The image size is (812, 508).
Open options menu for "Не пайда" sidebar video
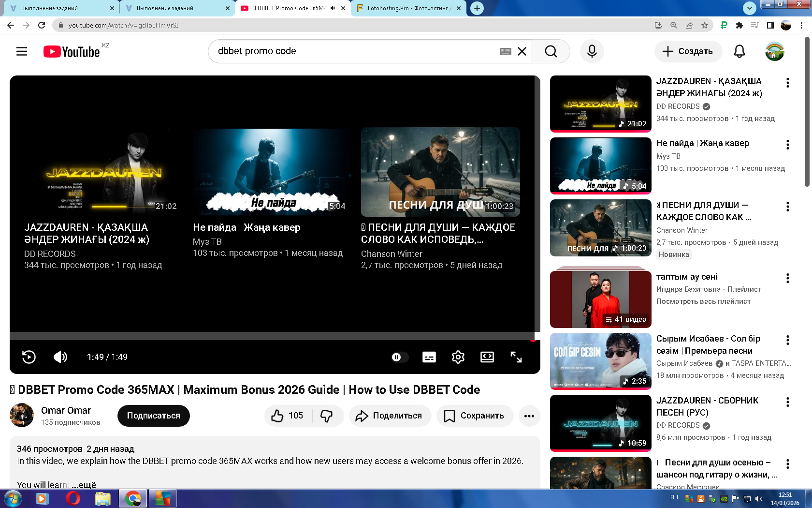coord(787,145)
